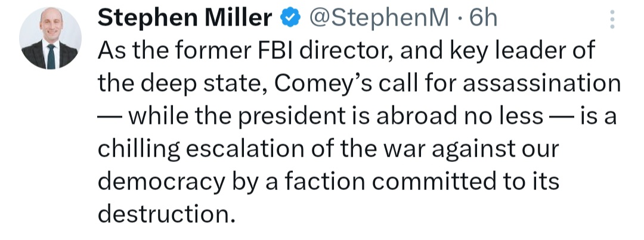Open the post via "6h" timestamp
The image size is (644, 240).
pos(484,18)
